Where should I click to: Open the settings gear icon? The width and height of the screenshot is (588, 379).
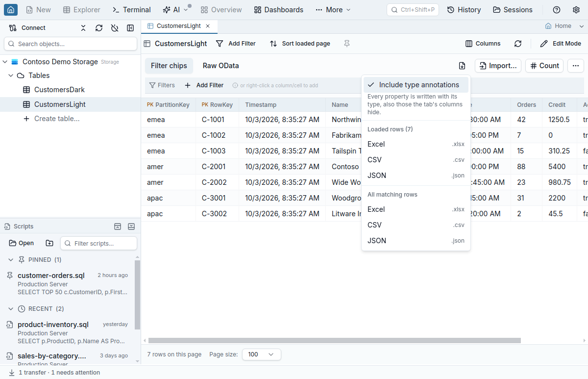click(x=576, y=10)
